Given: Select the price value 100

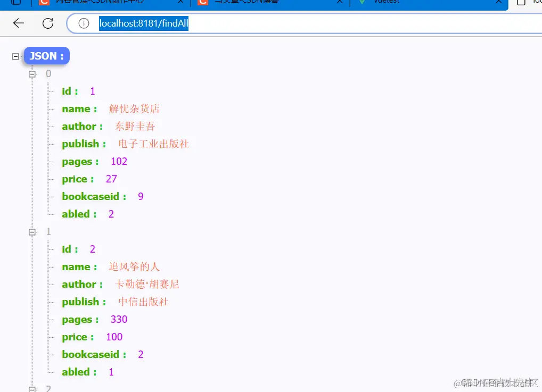Looking at the screenshot, I should coord(114,337).
